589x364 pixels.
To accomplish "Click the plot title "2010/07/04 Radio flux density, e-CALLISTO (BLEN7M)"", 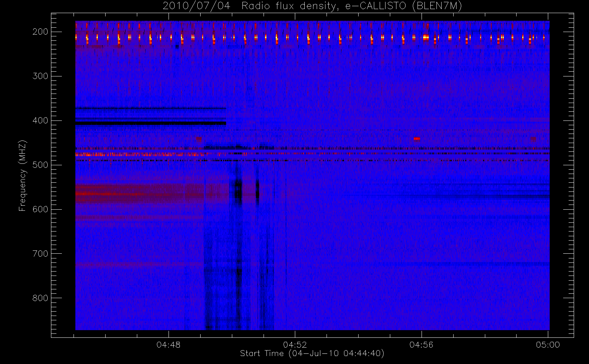I will (312, 6).
